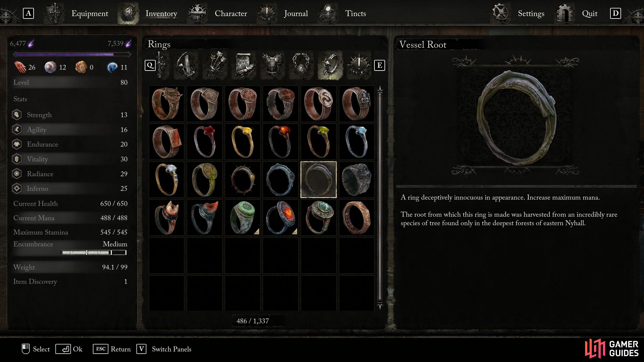Select the quest items exclamation category icon

tap(358, 65)
